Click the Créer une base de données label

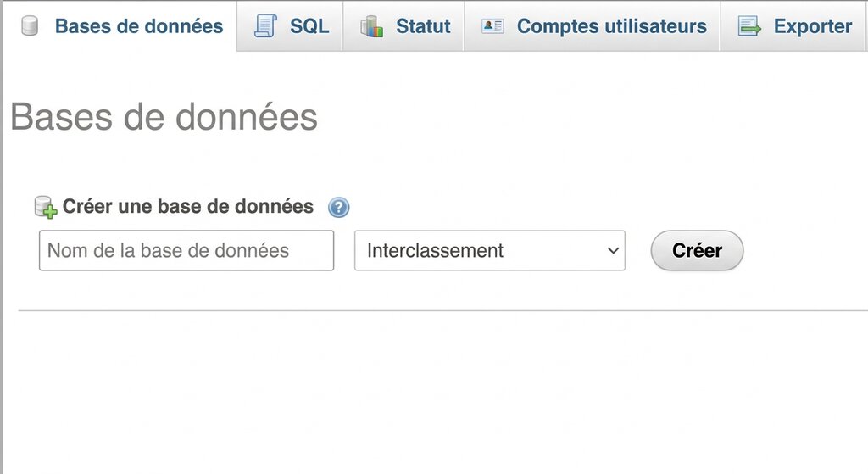[187, 206]
